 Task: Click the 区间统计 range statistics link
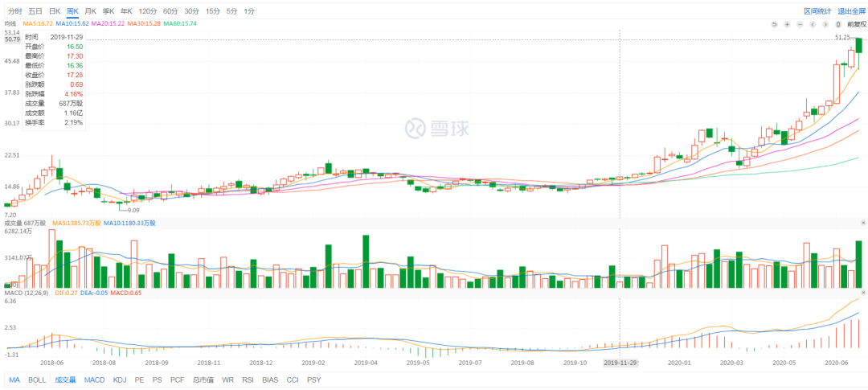tap(817, 11)
